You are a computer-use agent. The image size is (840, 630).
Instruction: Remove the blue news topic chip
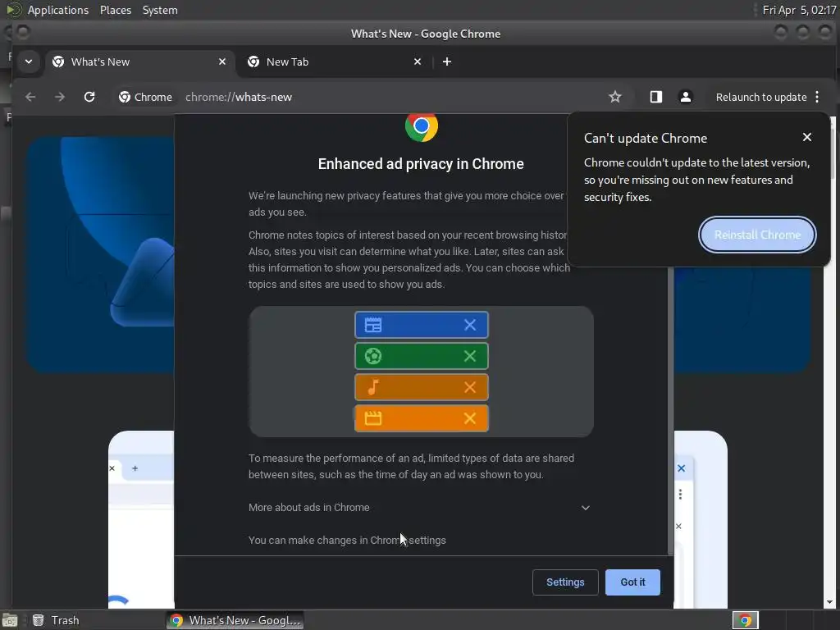coord(470,325)
